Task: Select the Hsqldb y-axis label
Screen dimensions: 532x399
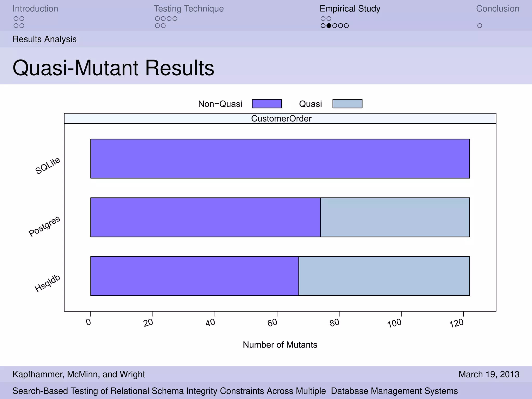Action: pos(48,283)
